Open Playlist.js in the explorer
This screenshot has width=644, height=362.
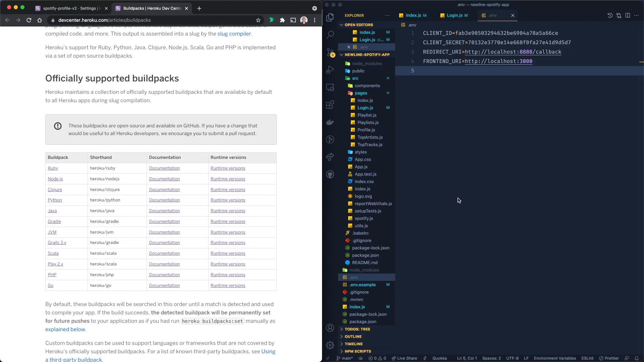[367, 115]
